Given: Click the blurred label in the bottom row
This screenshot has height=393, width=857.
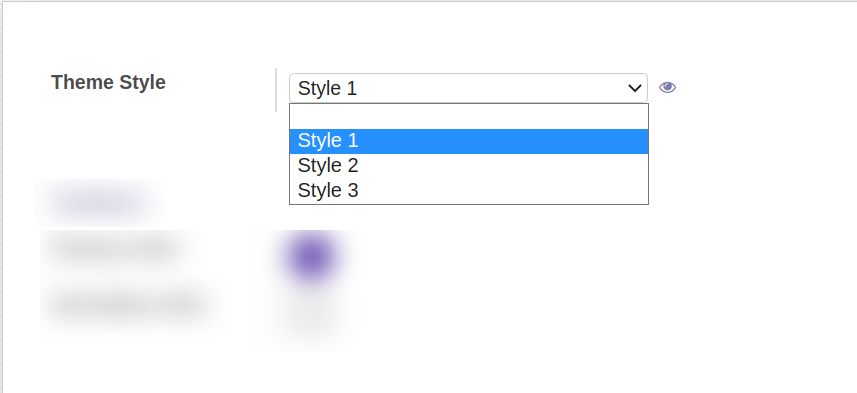Looking at the screenshot, I should tap(128, 304).
